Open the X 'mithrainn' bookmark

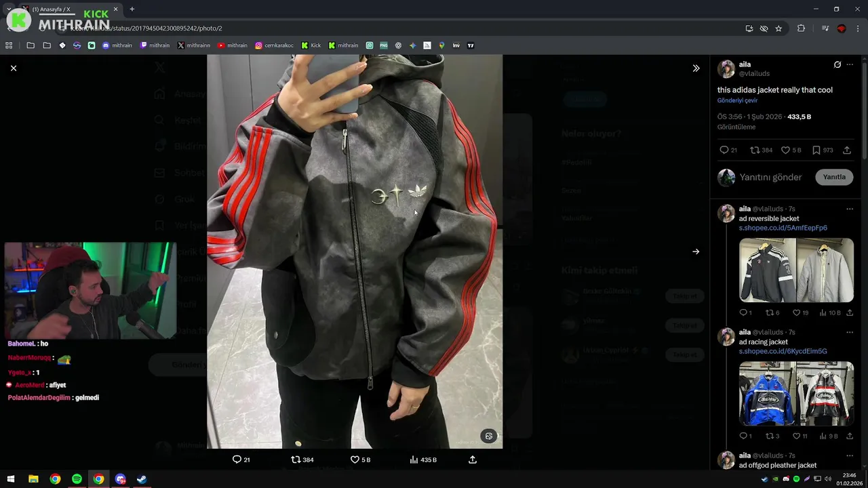[194, 45]
